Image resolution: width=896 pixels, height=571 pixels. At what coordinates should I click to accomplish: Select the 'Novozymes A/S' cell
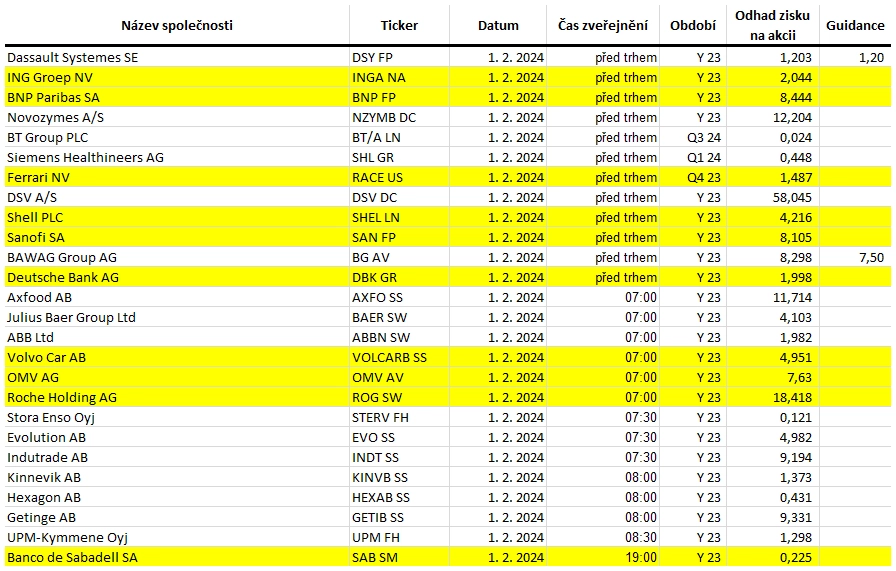point(177,117)
